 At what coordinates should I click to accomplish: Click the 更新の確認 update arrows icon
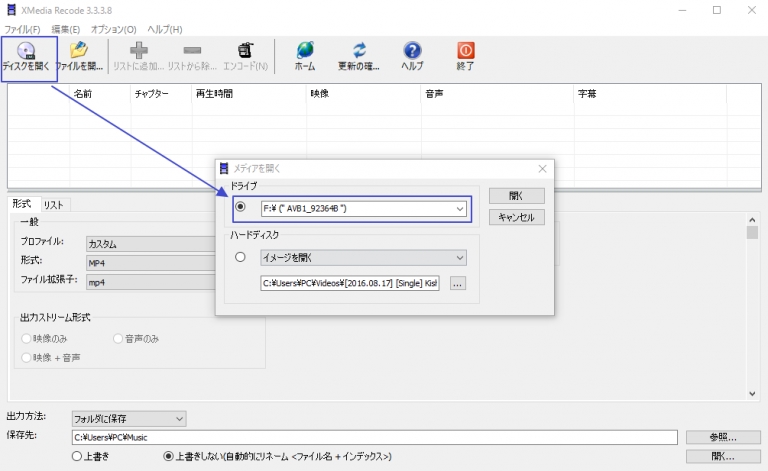click(359, 50)
